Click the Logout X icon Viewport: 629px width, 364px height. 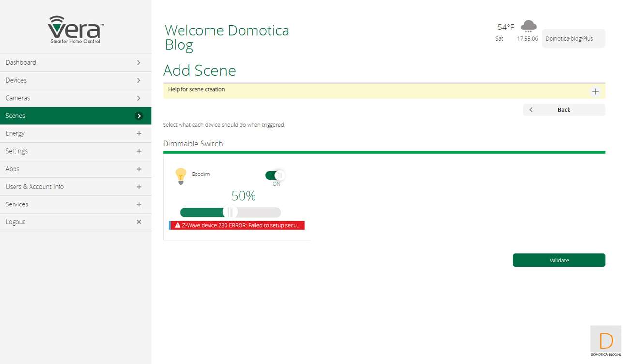tap(139, 222)
